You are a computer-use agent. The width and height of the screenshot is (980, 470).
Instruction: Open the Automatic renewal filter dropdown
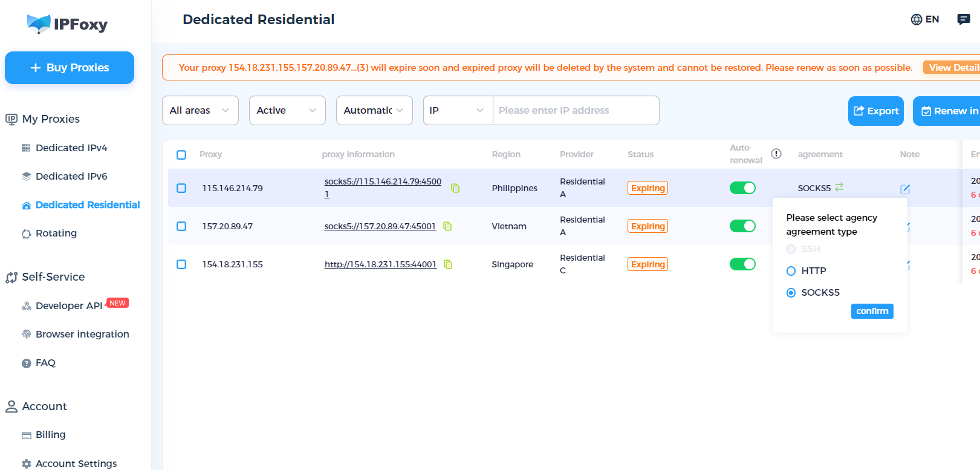374,110
